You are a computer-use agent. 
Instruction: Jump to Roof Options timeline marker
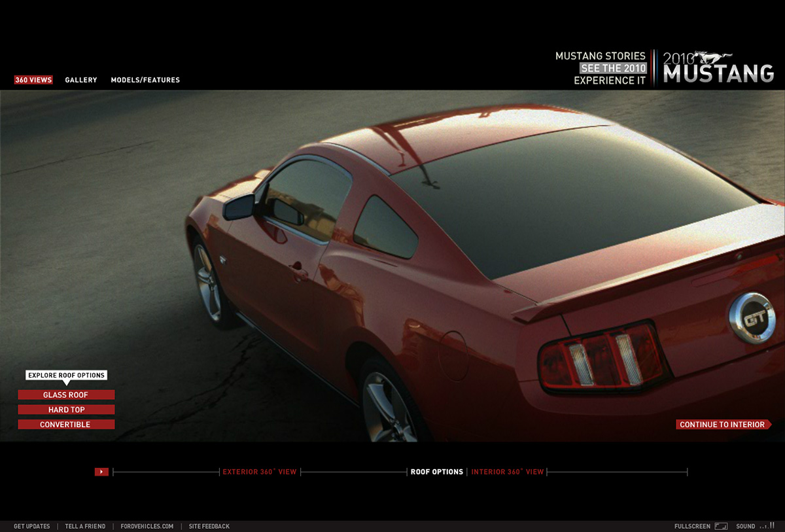(x=437, y=472)
